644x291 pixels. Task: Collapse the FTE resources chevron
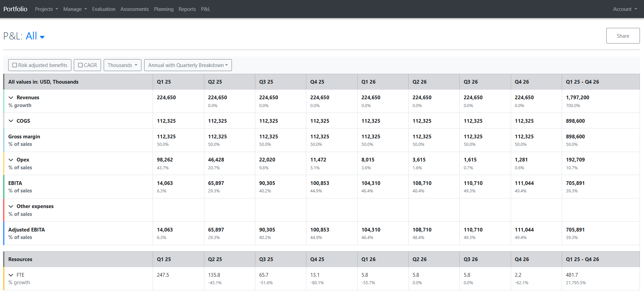point(11,275)
